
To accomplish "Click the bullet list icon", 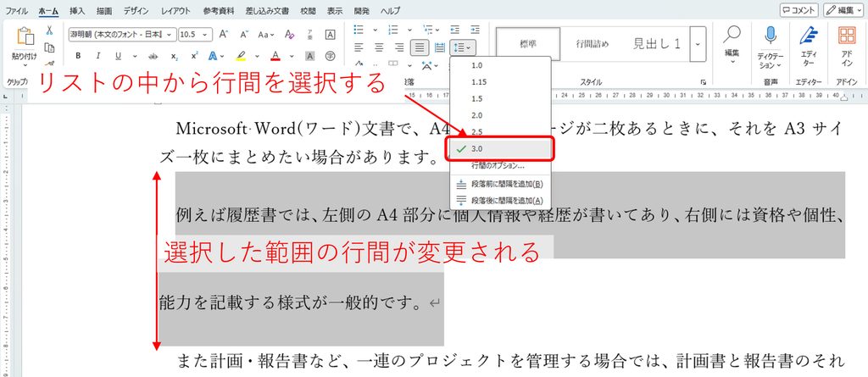I will point(359,30).
